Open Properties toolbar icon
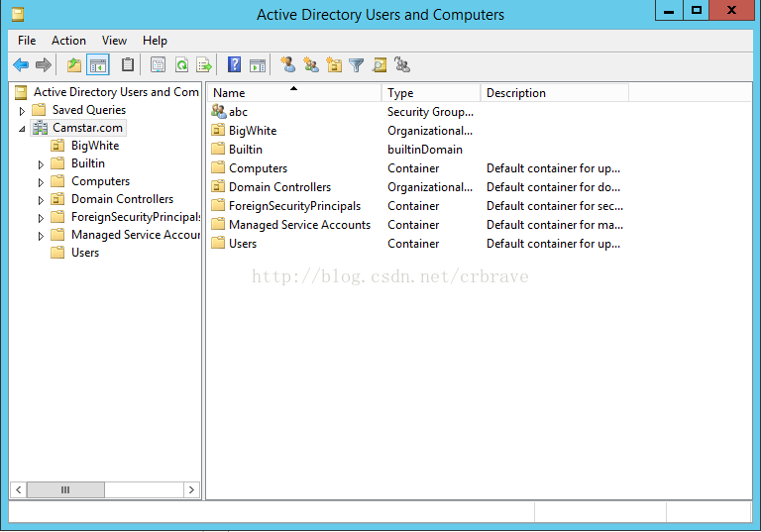Screen dimensions: 761x532 pyautogui.click(x=158, y=64)
